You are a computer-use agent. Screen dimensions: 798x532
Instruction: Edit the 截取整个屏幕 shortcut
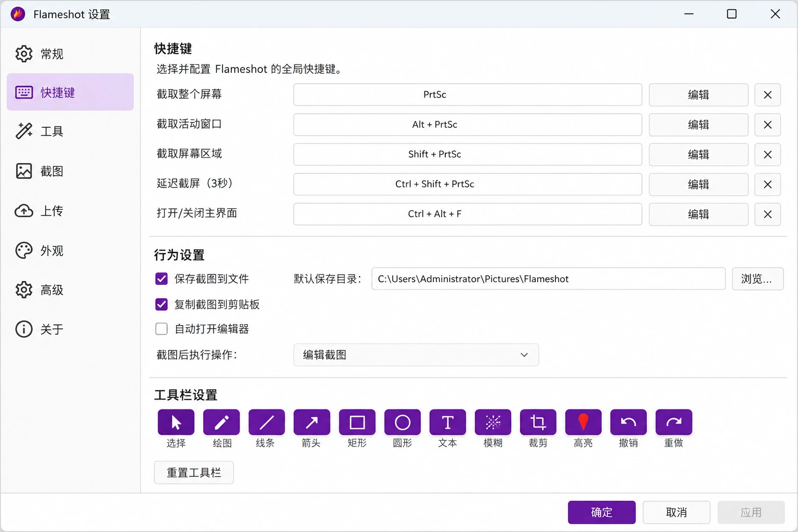698,95
